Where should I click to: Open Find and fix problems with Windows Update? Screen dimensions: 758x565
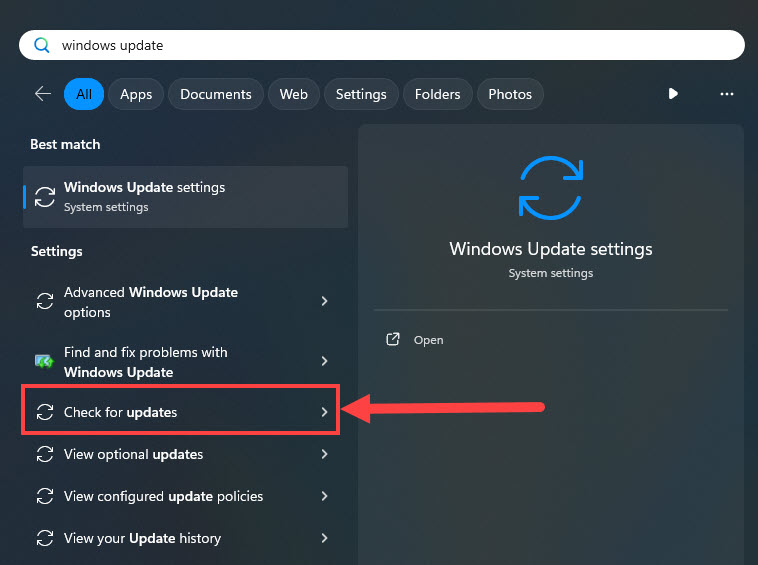tap(181, 362)
